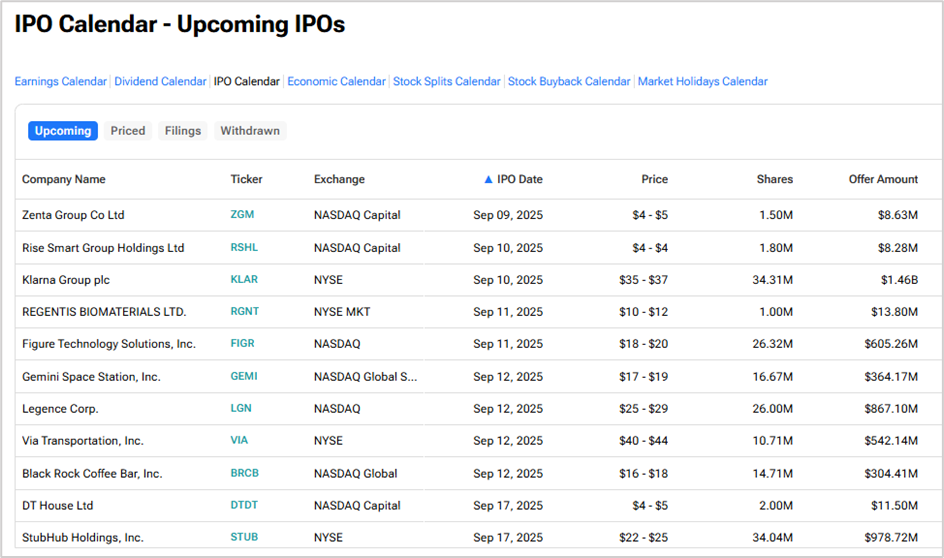The image size is (944, 558).
Task: Open the Stock Buyback Calendar link
Action: [x=569, y=82]
